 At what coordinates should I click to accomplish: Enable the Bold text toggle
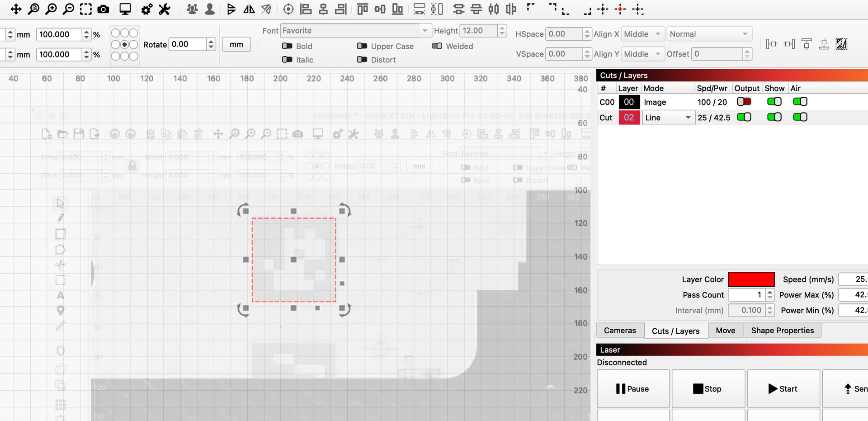[x=287, y=46]
